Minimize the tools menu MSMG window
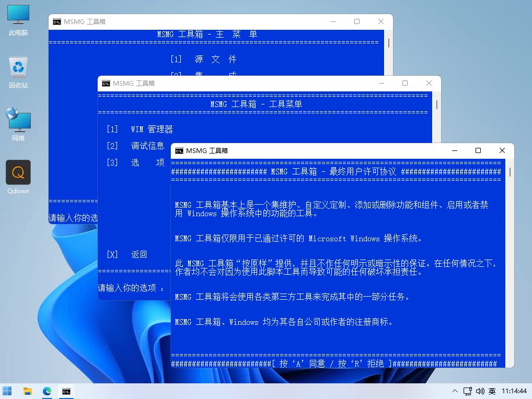Screen dimensions: 532x399 point(381,83)
